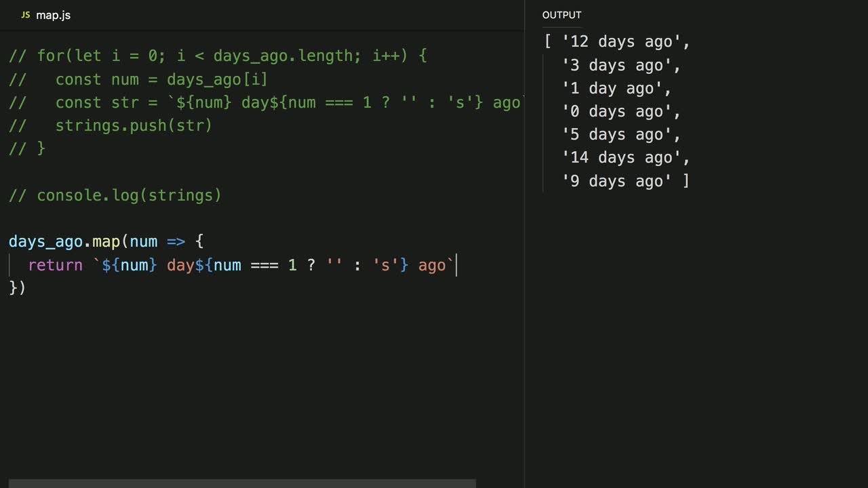Click the return keyword in the callback

tap(55, 265)
